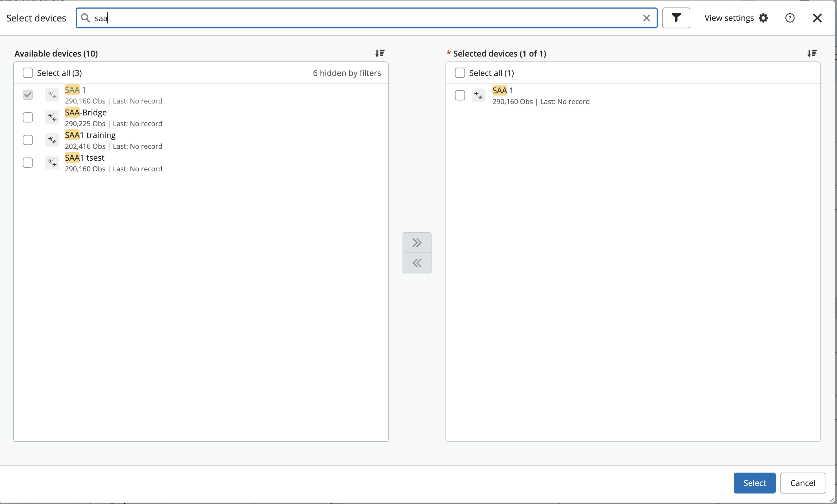The image size is (837, 504).
Task: Sort the Selected devices list
Action: point(812,53)
